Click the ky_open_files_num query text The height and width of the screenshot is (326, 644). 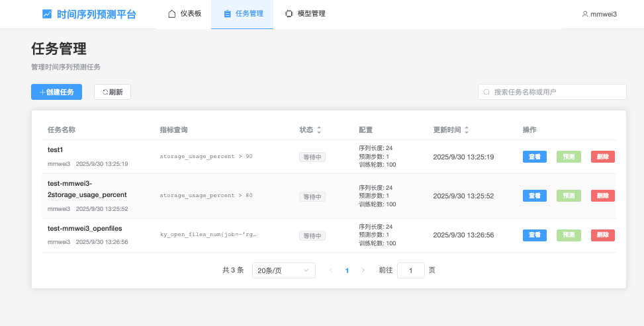tap(208, 235)
